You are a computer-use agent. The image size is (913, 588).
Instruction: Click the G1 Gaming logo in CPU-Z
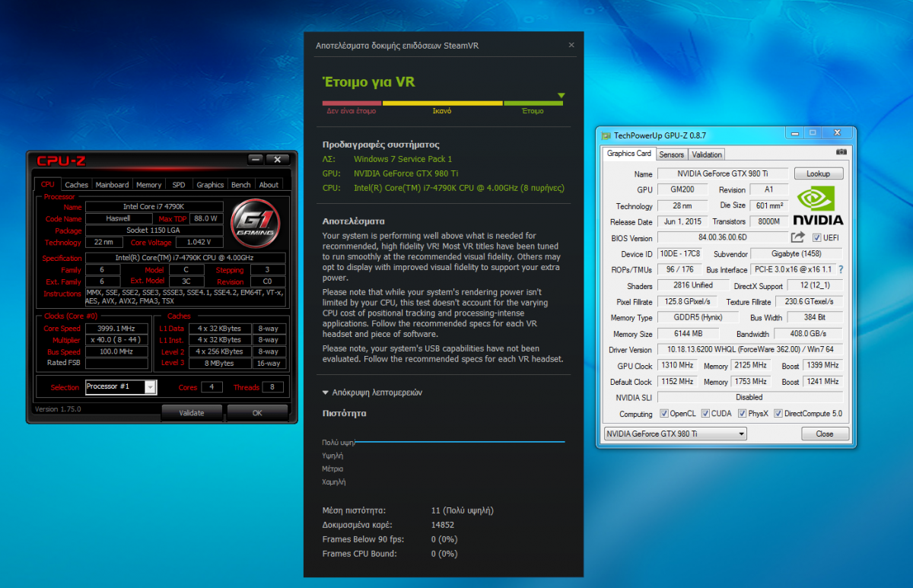click(x=256, y=223)
